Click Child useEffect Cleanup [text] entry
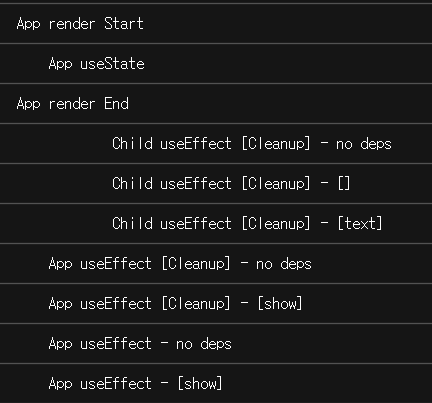This screenshot has height=403, width=432. 216,224
